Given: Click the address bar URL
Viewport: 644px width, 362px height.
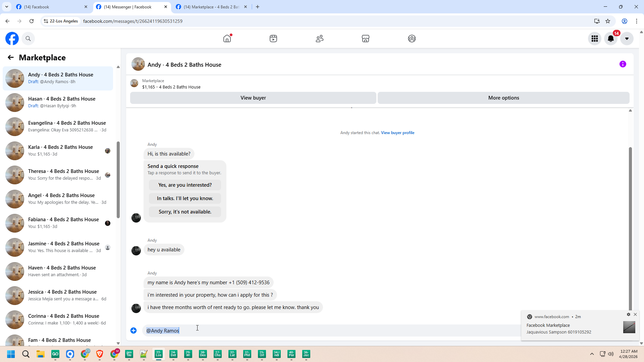Looking at the screenshot, I should click(x=133, y=21).
